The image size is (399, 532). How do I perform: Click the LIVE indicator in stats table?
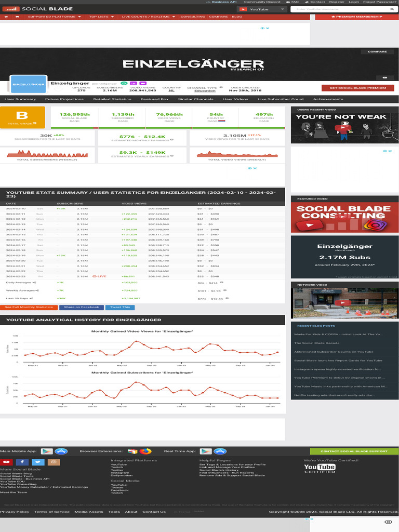pyautogui.click(x=99, y=276)
